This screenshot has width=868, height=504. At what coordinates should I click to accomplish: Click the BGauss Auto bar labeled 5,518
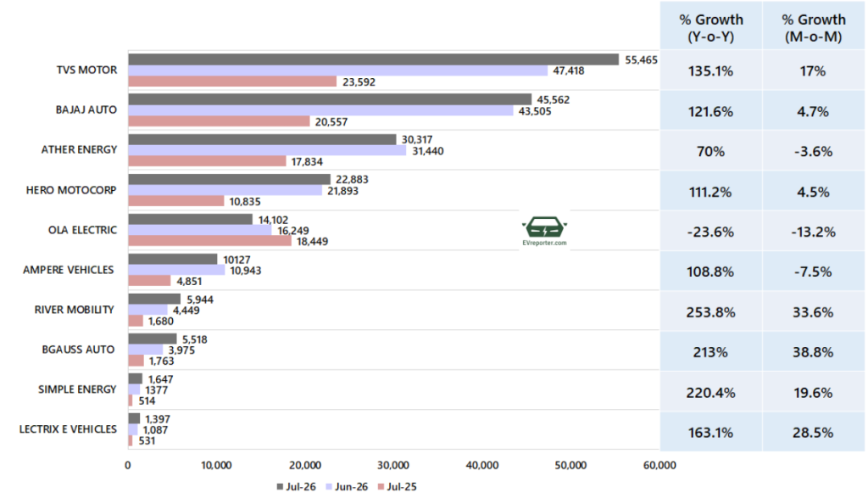click(153, 339)
